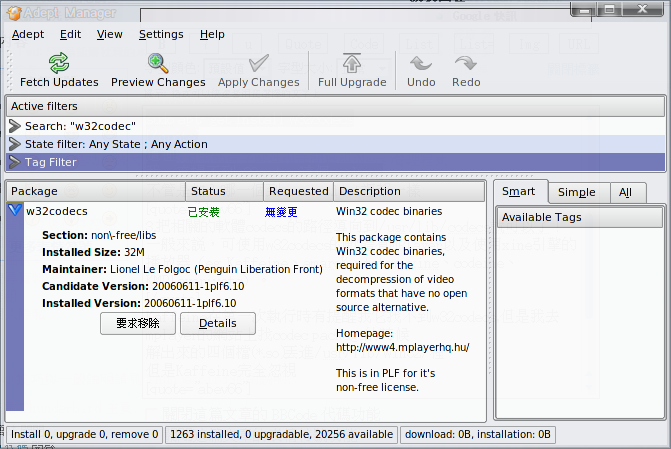Click the Details button for w32codecs
This screenshot has width=671, height=449.
[218, 323]
